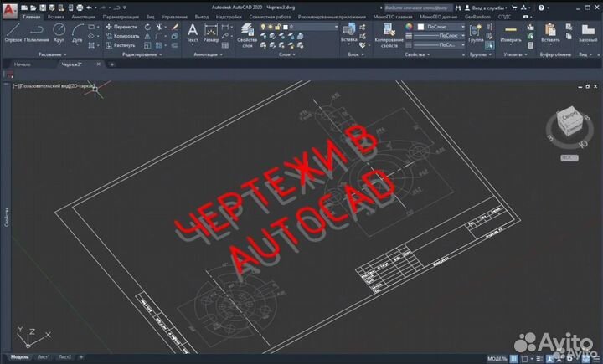603x364 pixels.
Task: Select the Text (Текст) tool
Action: (193, 33)
